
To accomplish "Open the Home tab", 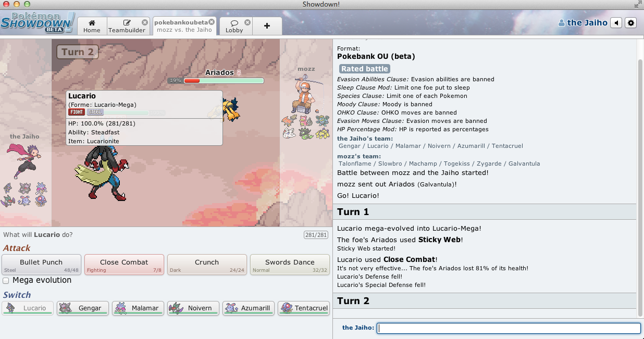I will point(92,26).
